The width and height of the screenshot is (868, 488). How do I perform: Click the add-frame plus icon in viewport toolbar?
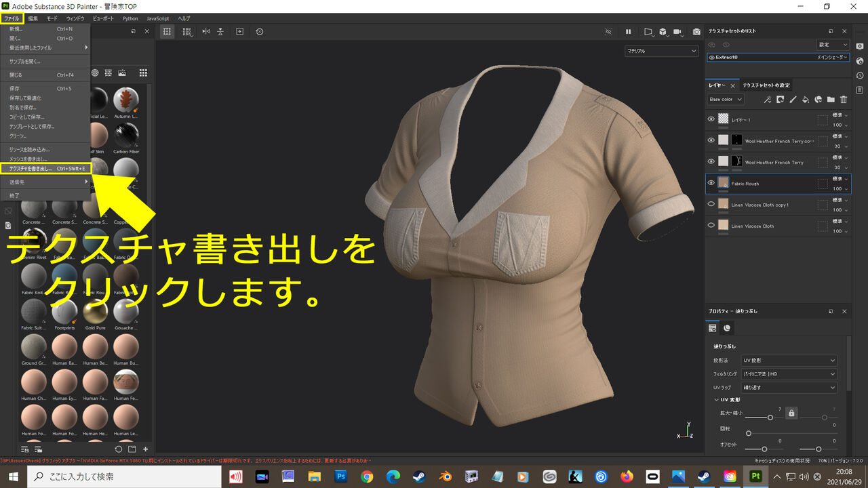239,32
